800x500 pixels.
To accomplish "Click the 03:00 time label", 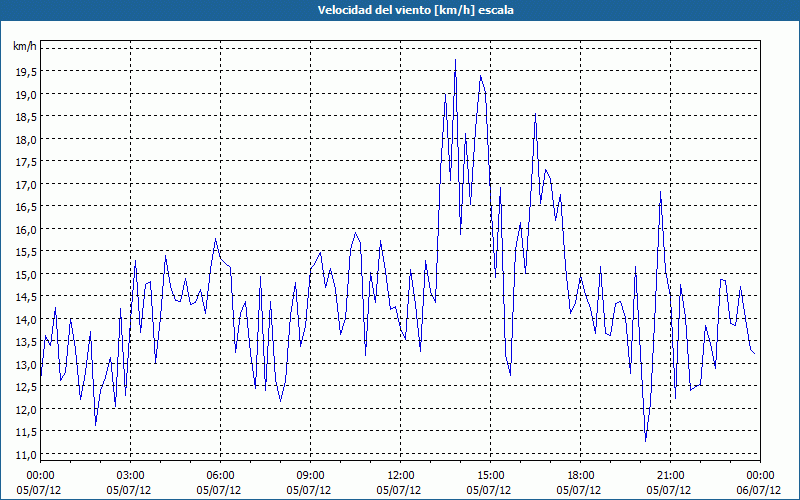I will click(x=130, y=476).
